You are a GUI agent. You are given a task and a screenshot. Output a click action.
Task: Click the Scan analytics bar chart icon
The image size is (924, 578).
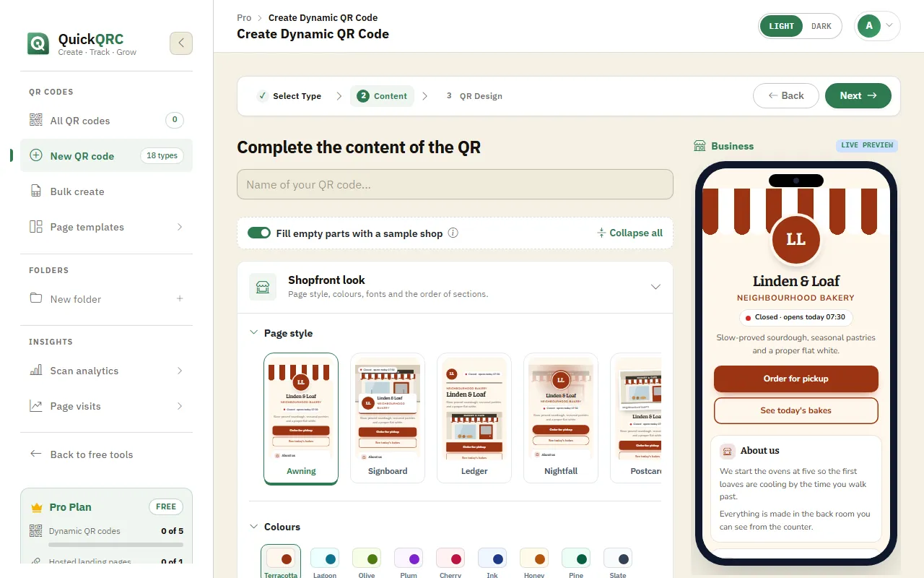(36, 371)
